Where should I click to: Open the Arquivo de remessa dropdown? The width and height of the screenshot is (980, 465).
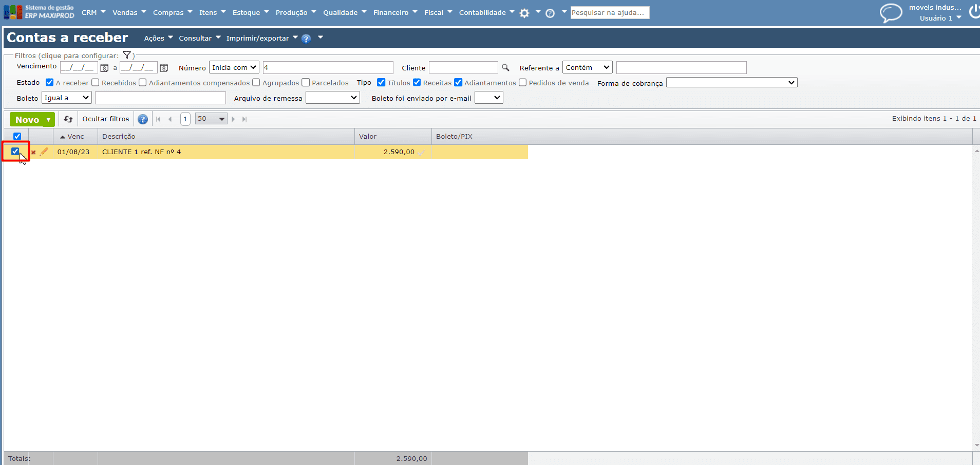[x=333, y=98]
